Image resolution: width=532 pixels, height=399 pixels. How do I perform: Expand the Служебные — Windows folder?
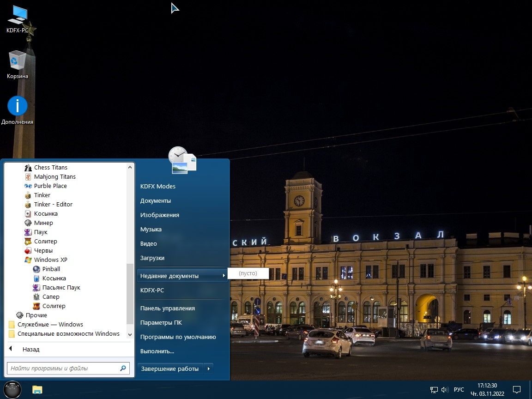click(50, 325)
